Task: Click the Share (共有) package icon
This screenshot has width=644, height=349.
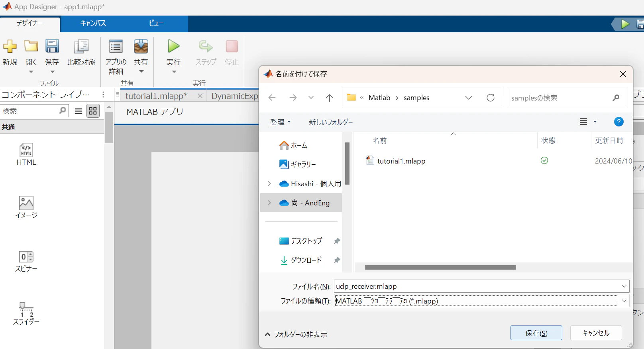Action: (141, 46)
